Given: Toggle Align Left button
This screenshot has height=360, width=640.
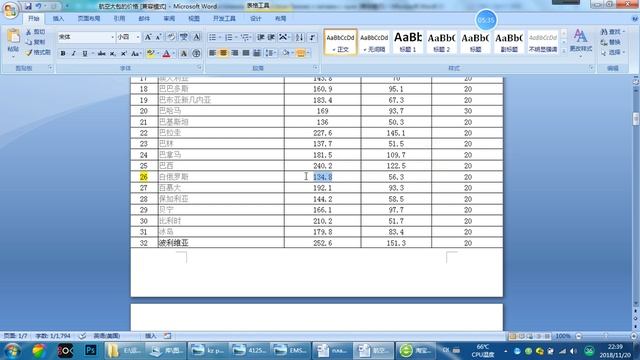Looking at the screenshot, I should pyautogui.click(x=212, y=53).
